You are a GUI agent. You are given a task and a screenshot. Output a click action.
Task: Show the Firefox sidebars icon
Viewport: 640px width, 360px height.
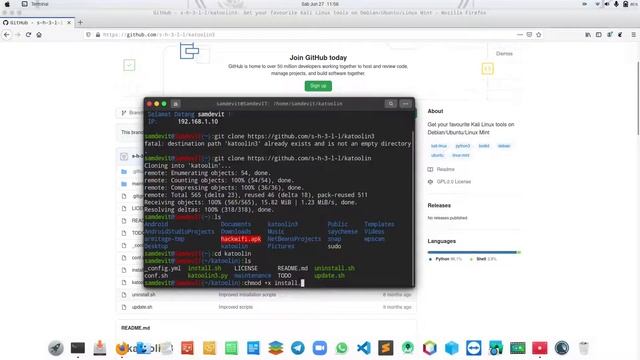(x=598, y=35)
